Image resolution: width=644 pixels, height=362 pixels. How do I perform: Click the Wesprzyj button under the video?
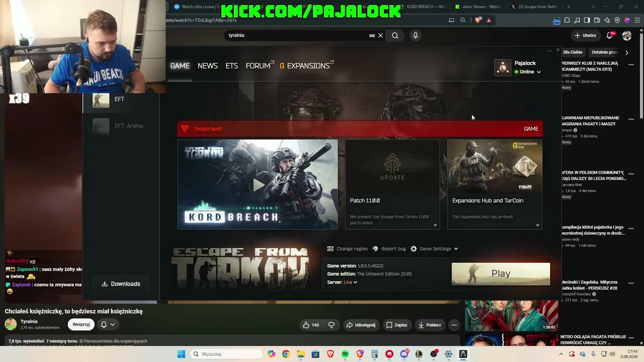81,324
